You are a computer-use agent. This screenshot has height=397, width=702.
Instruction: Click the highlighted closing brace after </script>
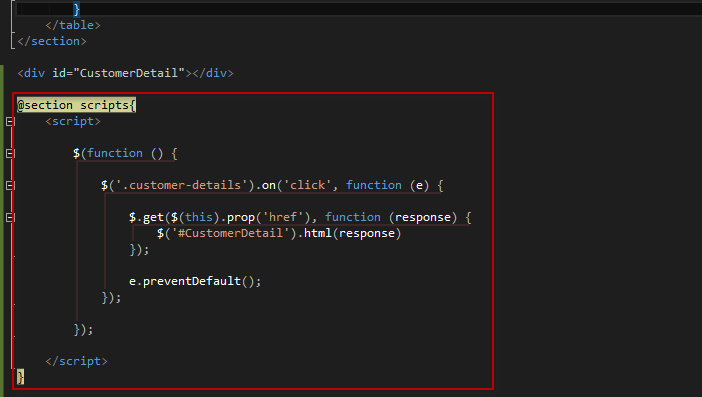click(x=20, y=377)
